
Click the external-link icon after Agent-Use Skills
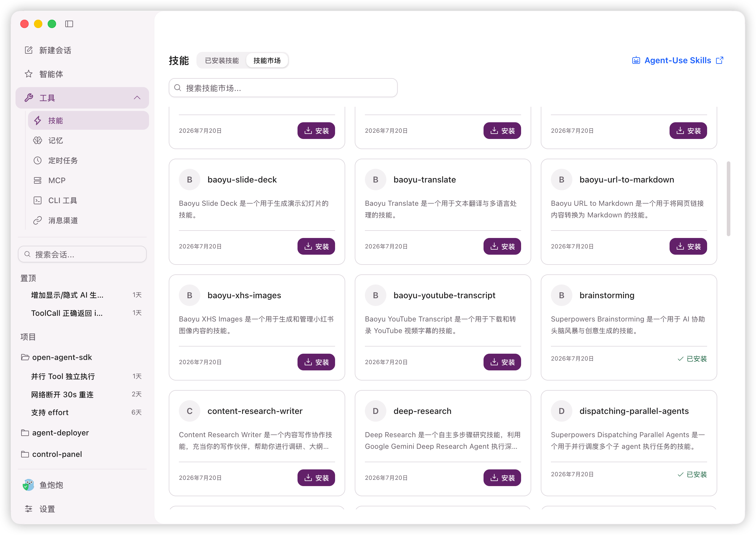click(x=720, y=60)
